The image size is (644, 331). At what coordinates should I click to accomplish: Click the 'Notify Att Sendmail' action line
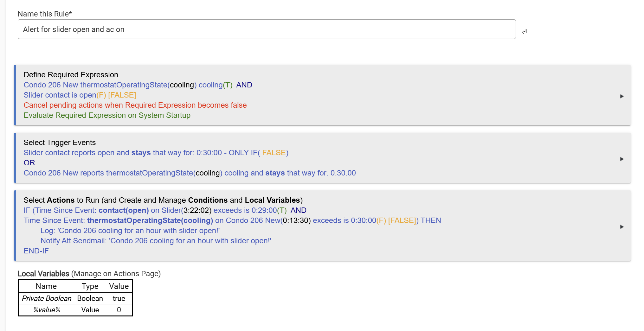(x=156, y=241)
